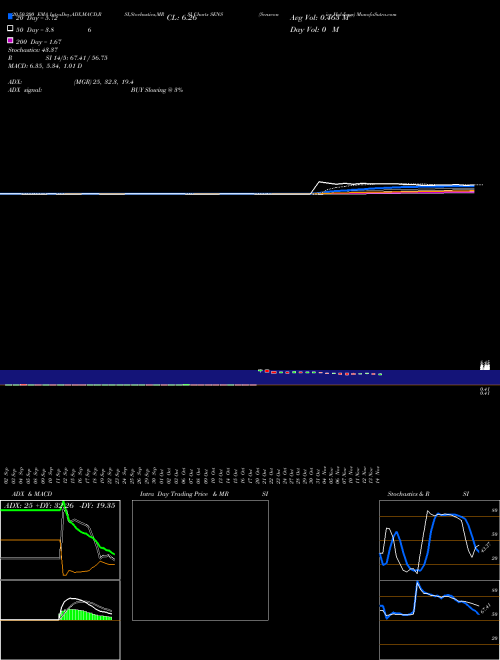Click the 'Stochastics & R' panel title
This screenshot has width=500, height=660.
(408, 494)
